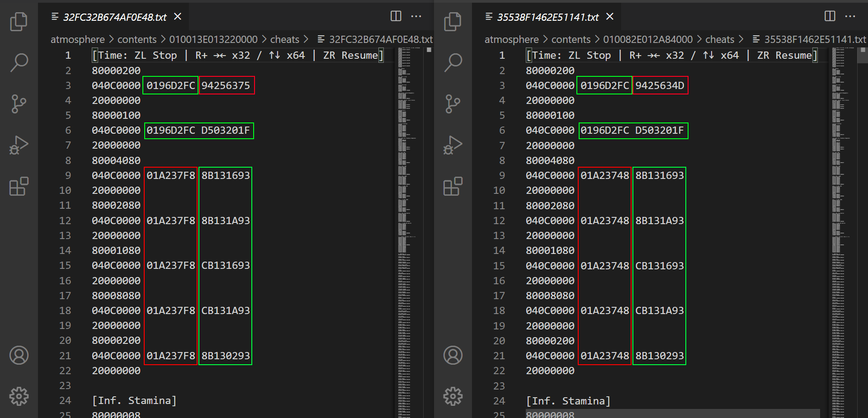Click 8B131A93 on line 12 left editor
868x418 pixels.
pyautogui.click(x=226, y=221)
